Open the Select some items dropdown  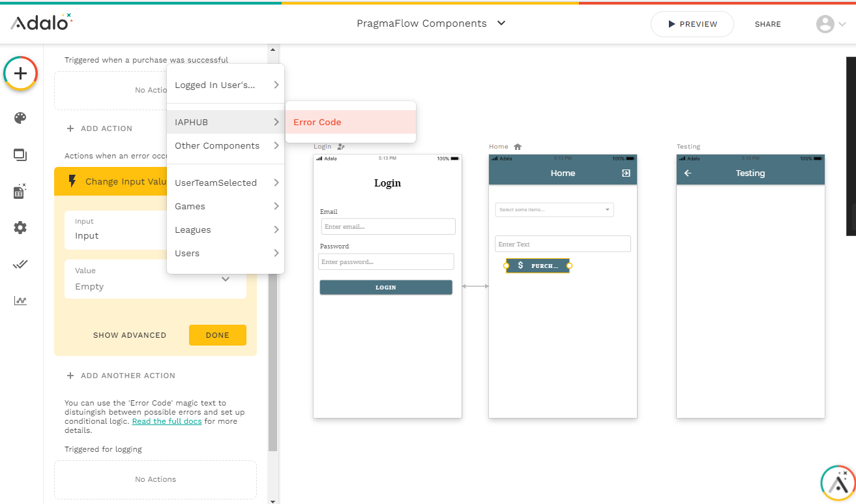(x=554, y=209)
